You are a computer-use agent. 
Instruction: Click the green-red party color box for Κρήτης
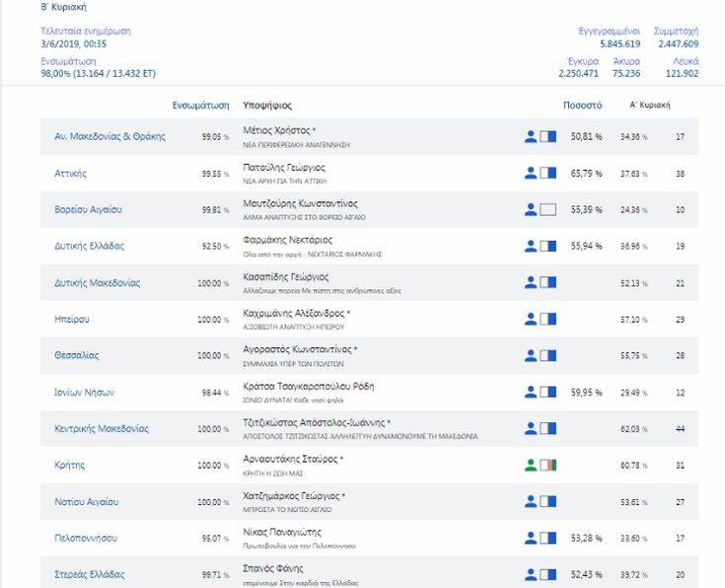(548, 465)
